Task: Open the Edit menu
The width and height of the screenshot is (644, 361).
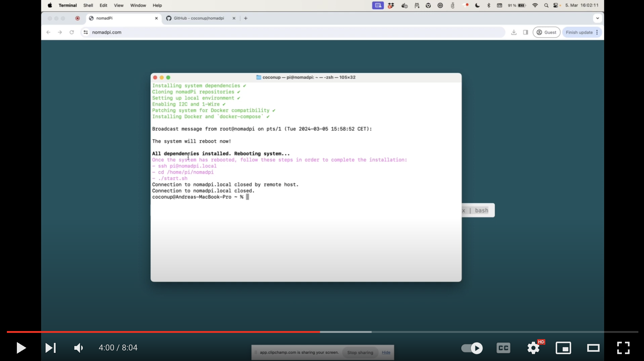Action: click(x=103, y=5)
